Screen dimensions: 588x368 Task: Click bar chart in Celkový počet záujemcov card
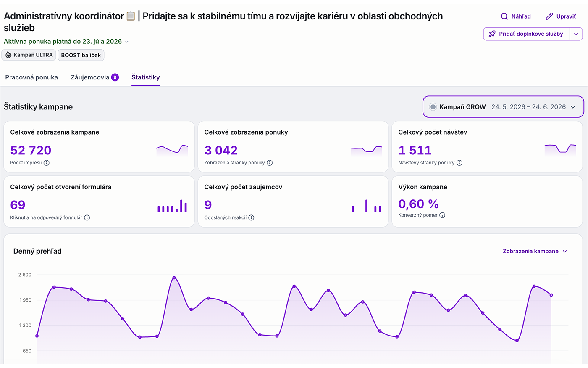click(366, 206)
